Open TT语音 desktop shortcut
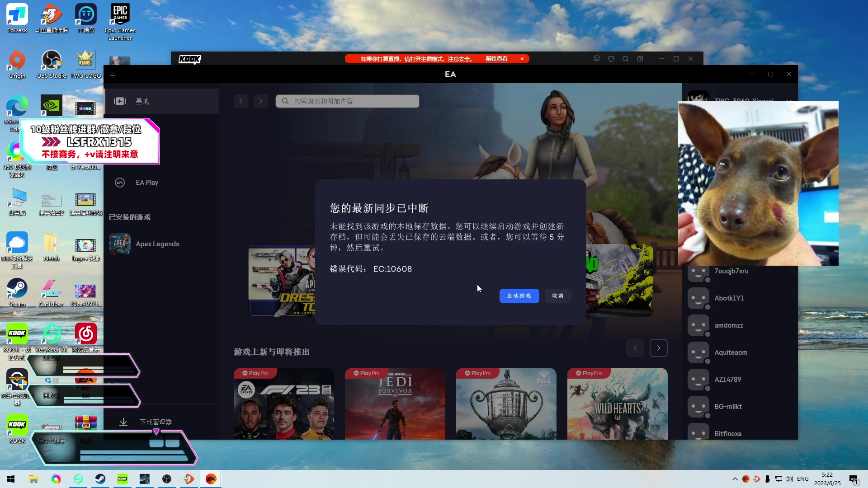868x488 pixels. click(x=86, y=19)
